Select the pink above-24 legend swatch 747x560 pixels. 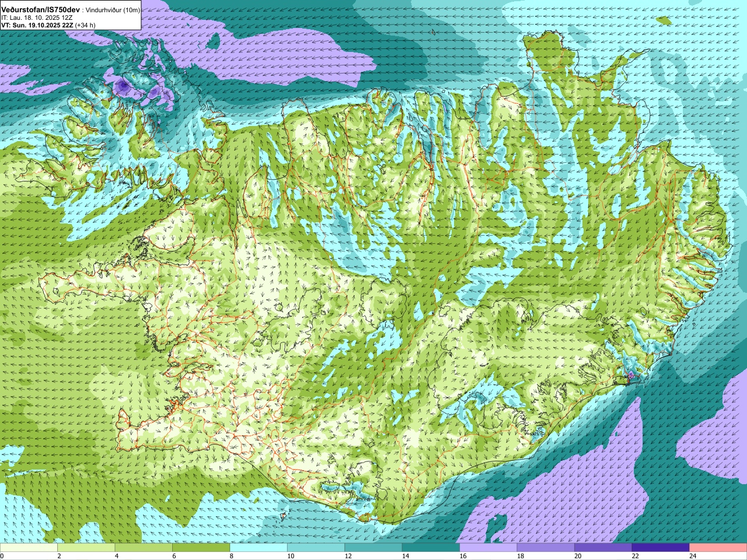718,548
